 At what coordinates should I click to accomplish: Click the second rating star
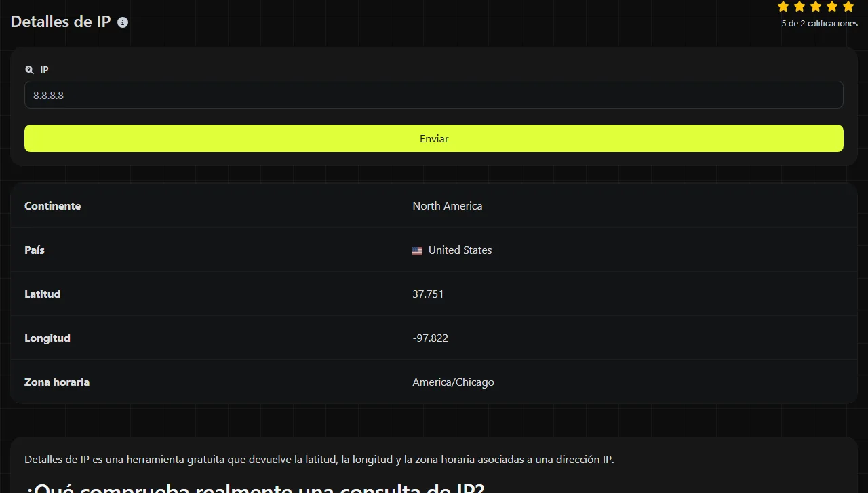point(800,7)
